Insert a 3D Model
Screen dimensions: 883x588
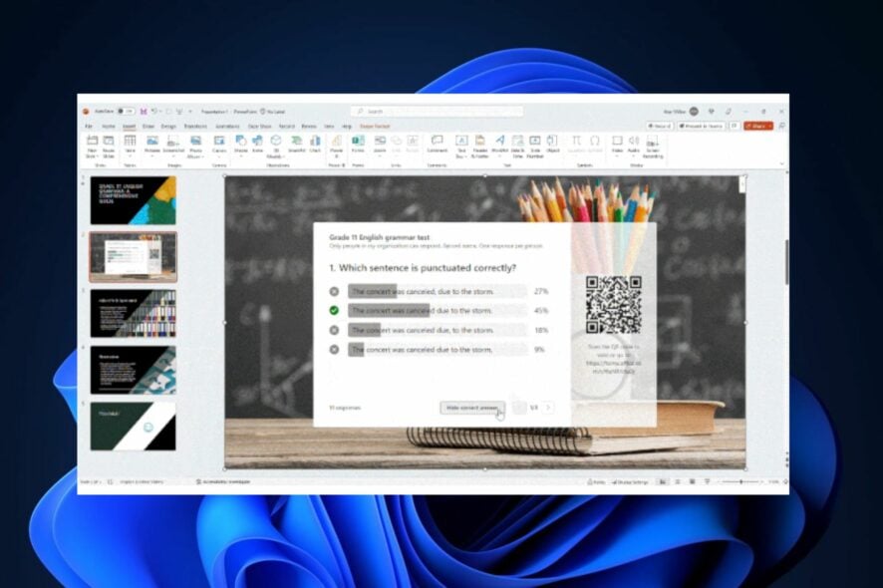coord(274,142)
